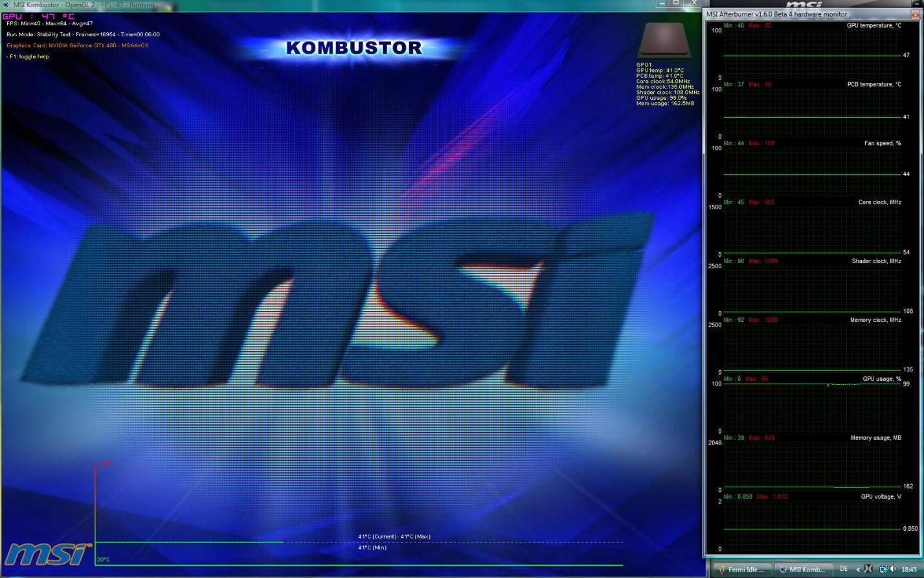Viewport: 924px width, 578px height.
Task: Click the 'PCB temperature, °C' graph label
Action: click(x=874, y=84)
